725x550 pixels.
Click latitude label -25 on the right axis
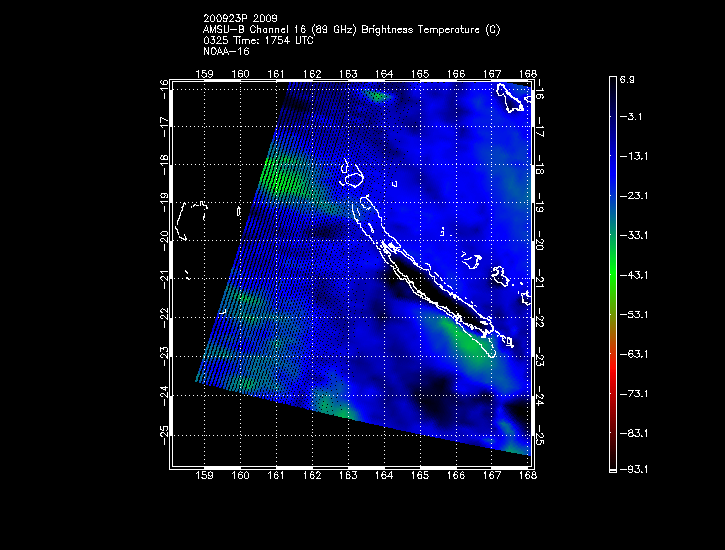pos(540,435)
